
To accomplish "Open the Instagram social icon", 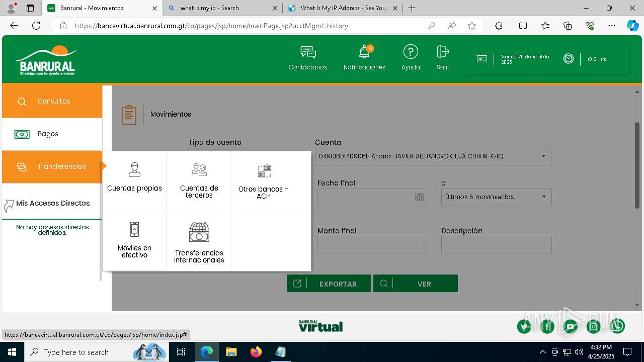I will click(594, 326).
